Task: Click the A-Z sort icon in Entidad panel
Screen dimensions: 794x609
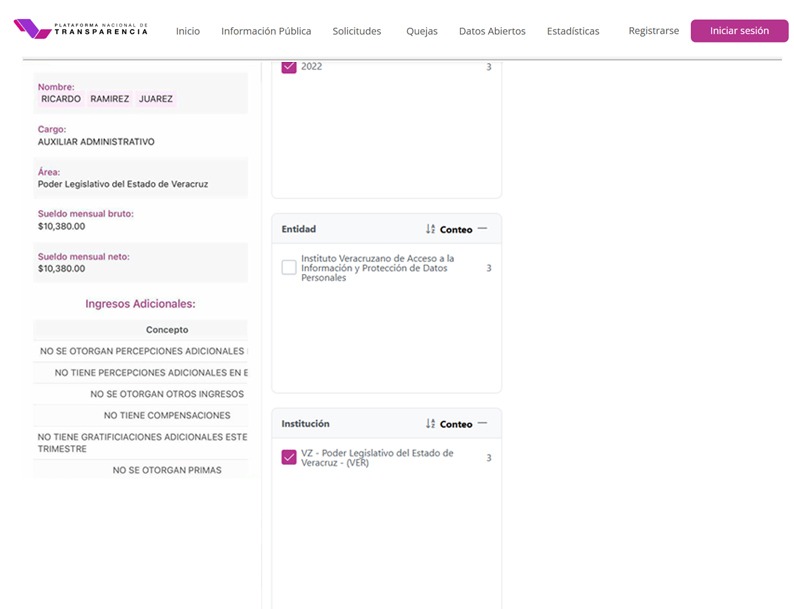Action: click(x=430, y=229)
